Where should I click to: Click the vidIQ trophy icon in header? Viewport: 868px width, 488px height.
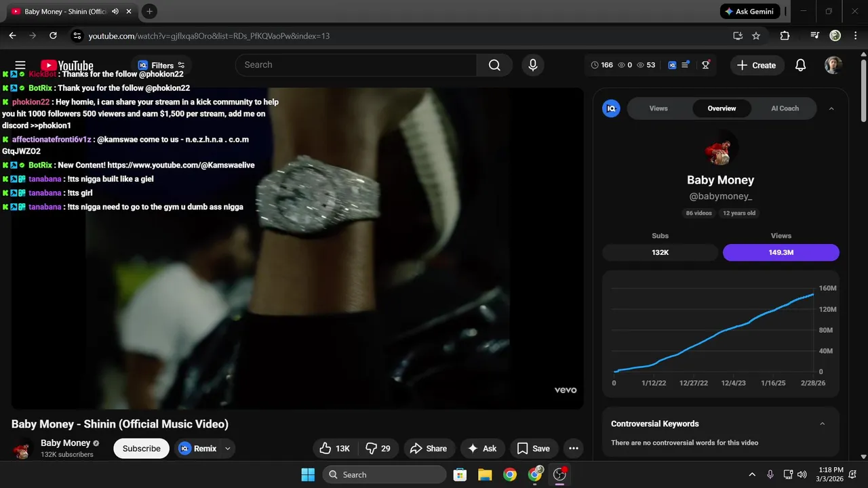tap(706, 65)
